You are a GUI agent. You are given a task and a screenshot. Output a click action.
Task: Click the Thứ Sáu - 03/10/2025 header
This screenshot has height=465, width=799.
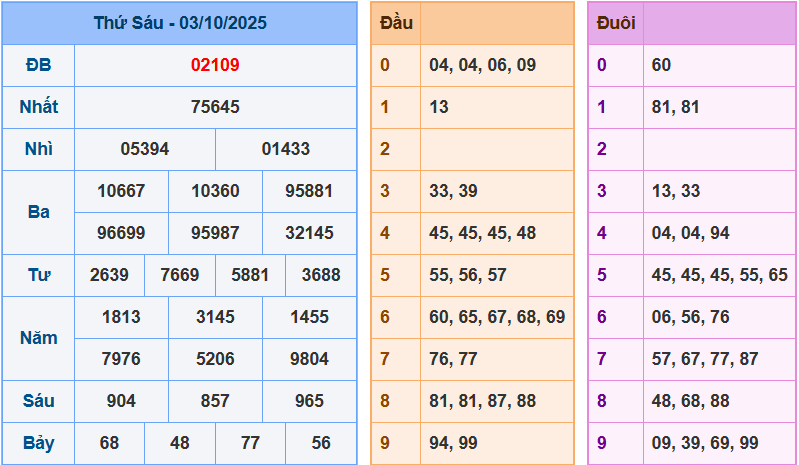(x=180, y=22)
